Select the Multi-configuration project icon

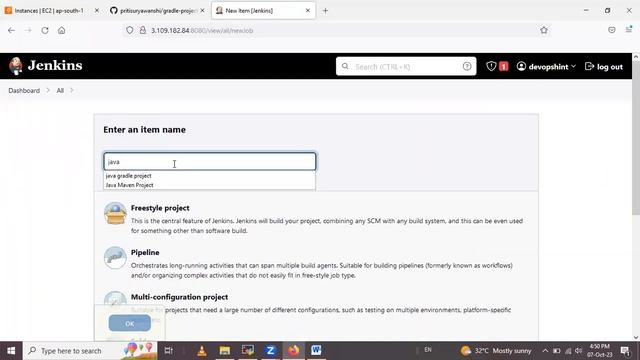pos(115,300)
